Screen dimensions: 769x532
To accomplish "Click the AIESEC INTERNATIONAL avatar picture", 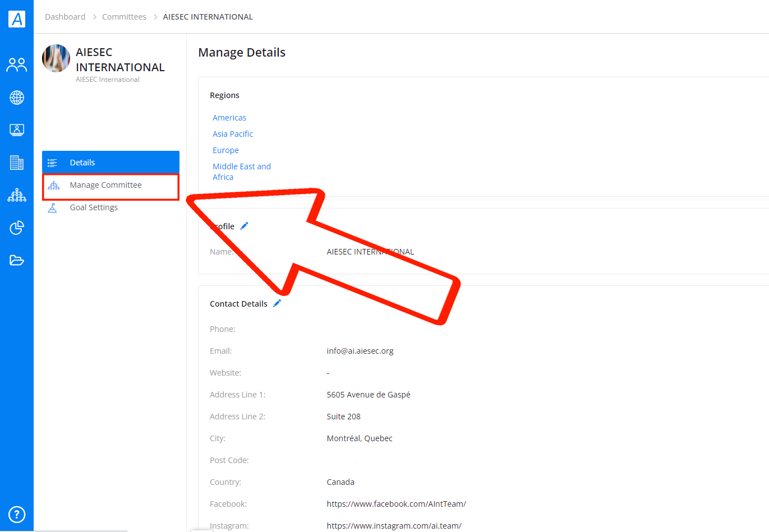I will coord(56,58).
